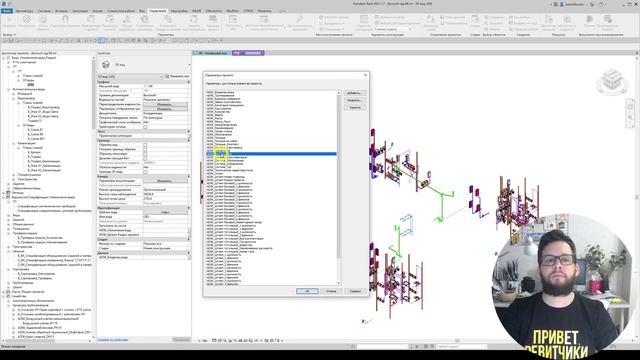Toggle Crop Region Visible checkbox

145,149
